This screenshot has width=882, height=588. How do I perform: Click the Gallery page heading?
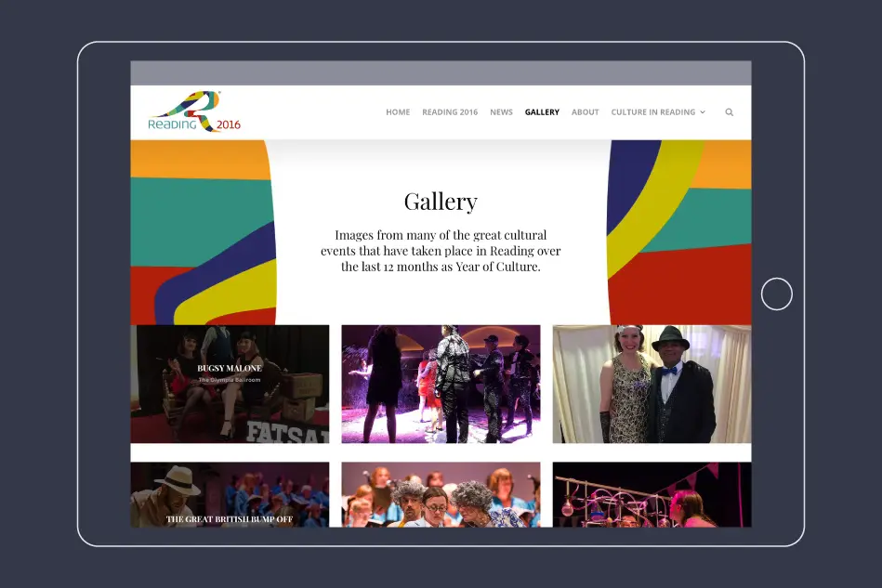pos(441,202)
